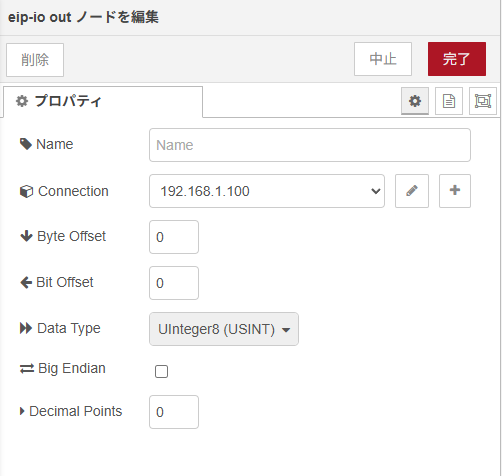Image resolution: width=502 pixels, height=476 pixels.
Task: Click the down arrow icon beside Byte Offset
Action: (26, 236)
